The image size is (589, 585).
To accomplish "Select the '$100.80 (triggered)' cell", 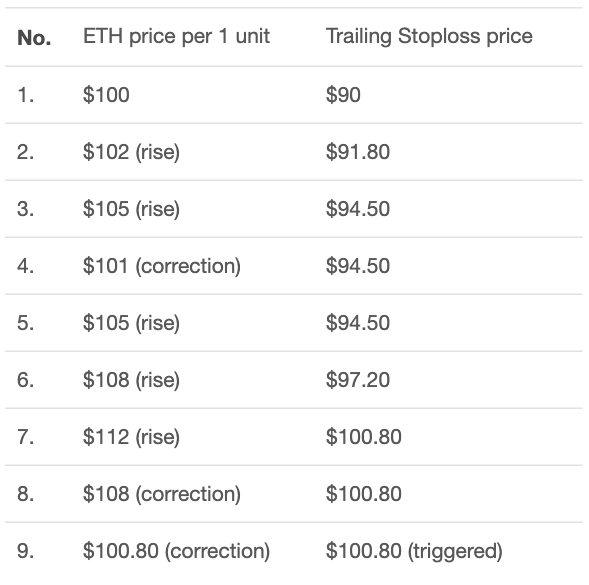I will click(x=414, y=551).
